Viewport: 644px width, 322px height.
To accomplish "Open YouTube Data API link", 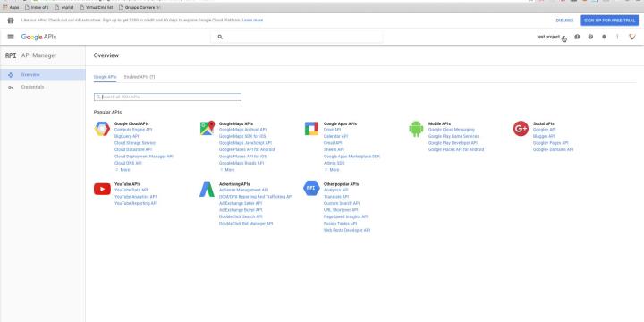I will [131, 191].
